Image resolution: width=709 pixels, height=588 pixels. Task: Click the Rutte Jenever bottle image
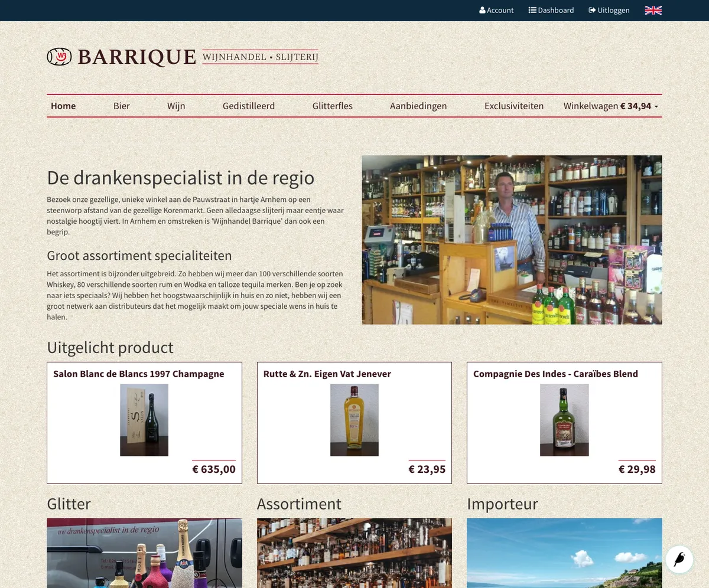coord(354,420)
